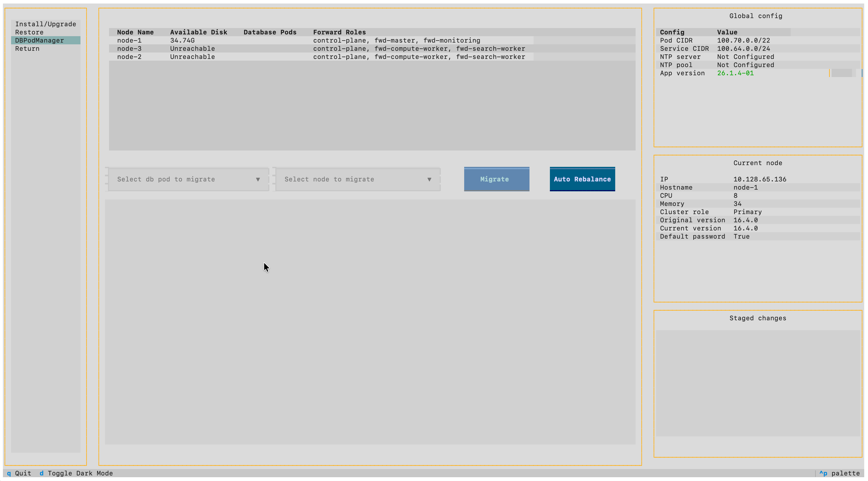Click the Node Name column header
The width and height of the screenshot is (868, 481).
point(135,32)
